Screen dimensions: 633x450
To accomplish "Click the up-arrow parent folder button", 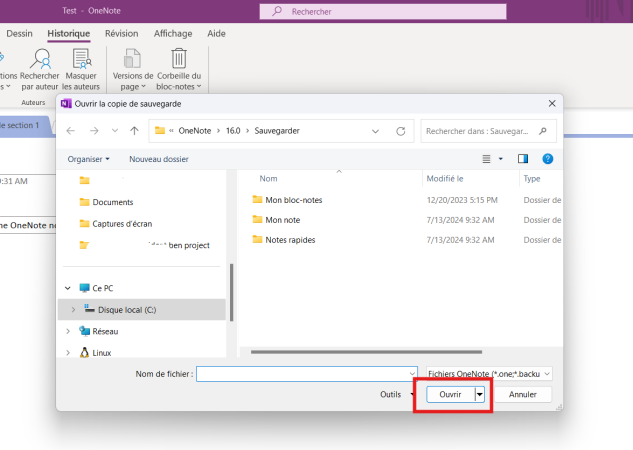I will (131, 131).
